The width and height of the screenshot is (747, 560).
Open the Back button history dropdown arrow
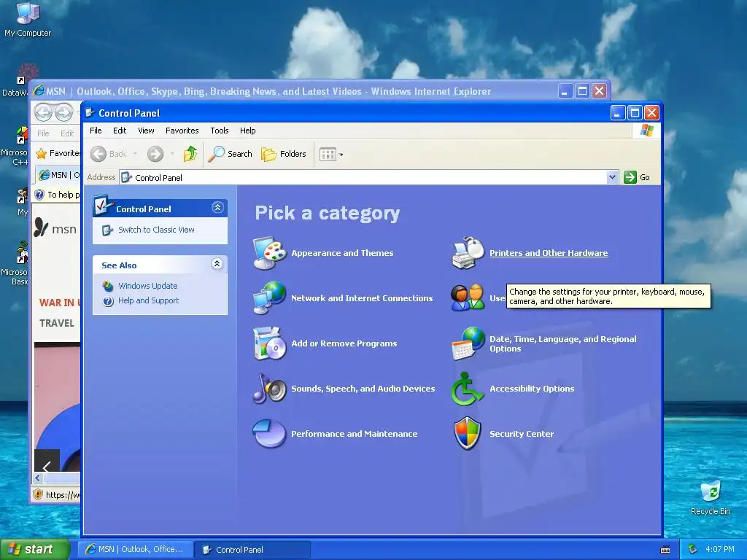135,154
